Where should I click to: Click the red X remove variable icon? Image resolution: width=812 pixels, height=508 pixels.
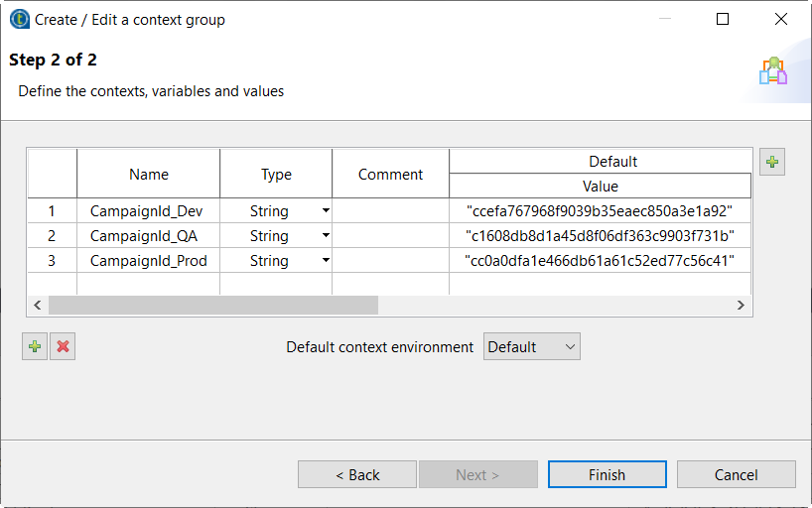63,346
